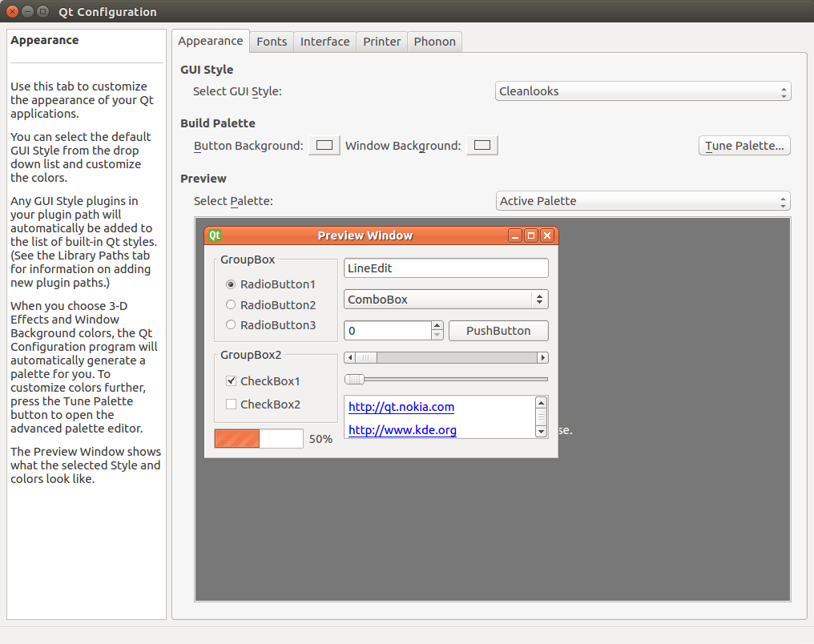
Task: Follow the http://qt.nokia.com link
Action: click(401, 407)
